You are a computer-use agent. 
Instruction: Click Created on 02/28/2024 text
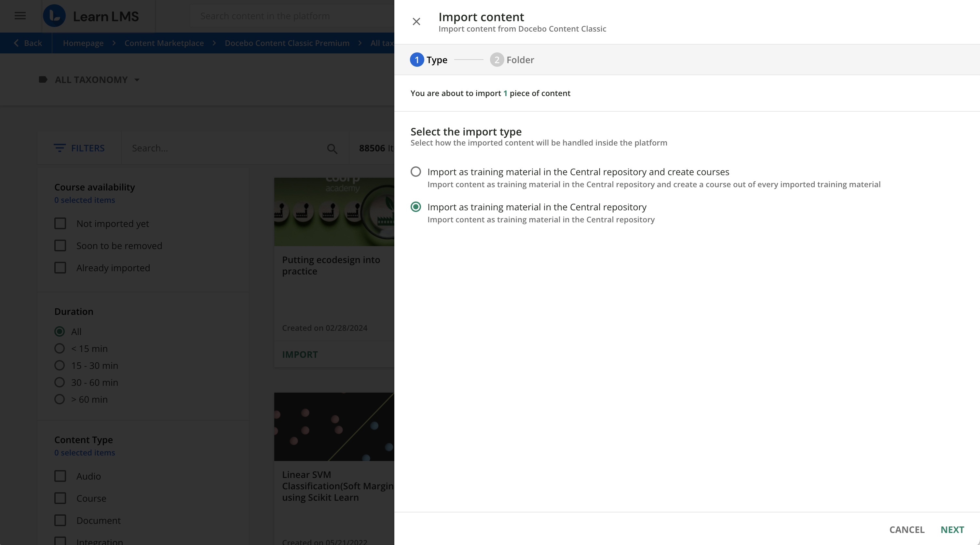324,328
